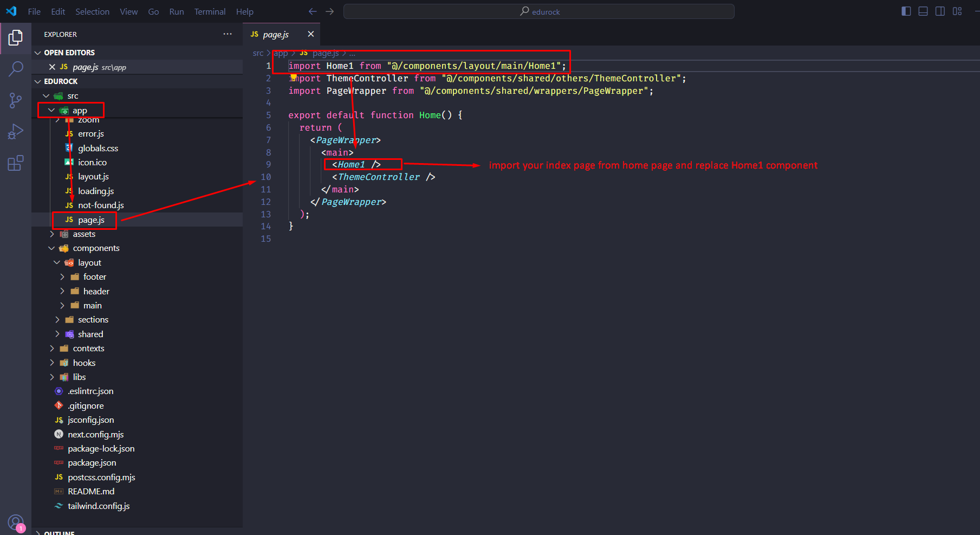Click the Explorer more actions ellipsis
The image size is (980, 535).
coord(228,34)
